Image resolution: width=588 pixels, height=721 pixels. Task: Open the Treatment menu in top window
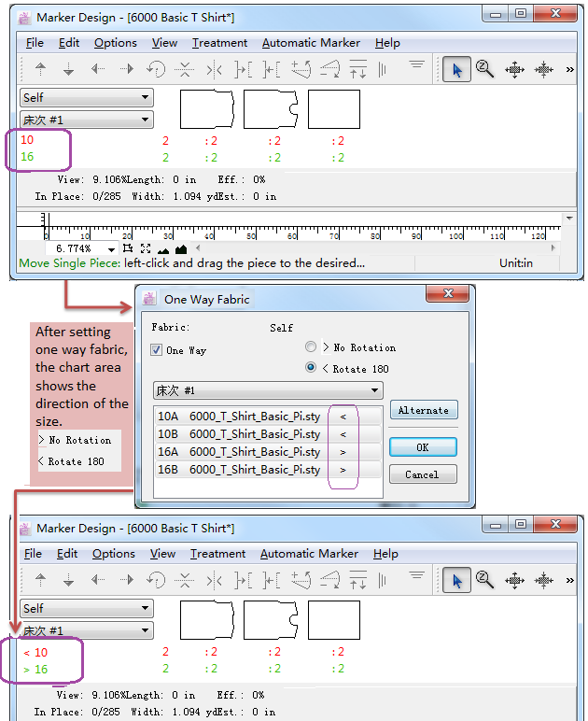219,43
